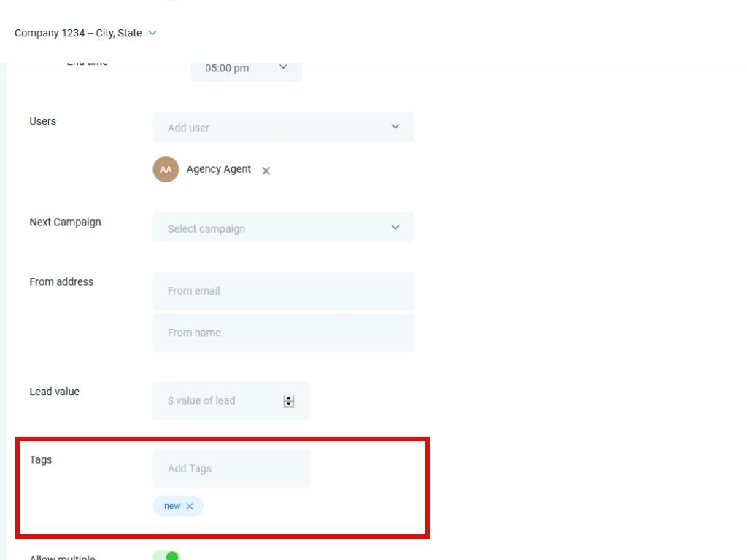Click the chevron in the Add user field
Screen dimensions: 747x560
pyautogui.click(x=395, y=126)
